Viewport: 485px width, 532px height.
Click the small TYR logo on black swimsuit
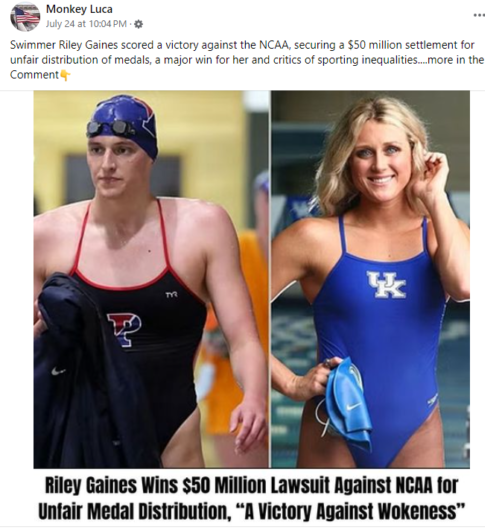(x=171, y=296)
